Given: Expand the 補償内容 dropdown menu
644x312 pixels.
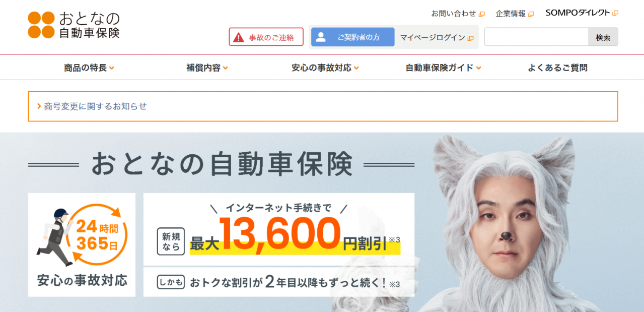Looking at the screenshot, I should (207, 68).
